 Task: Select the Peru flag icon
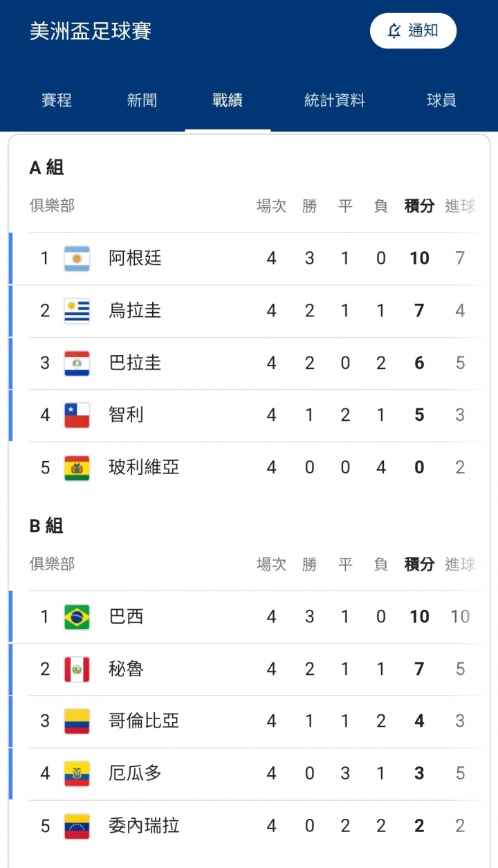[x=77, y=669]
